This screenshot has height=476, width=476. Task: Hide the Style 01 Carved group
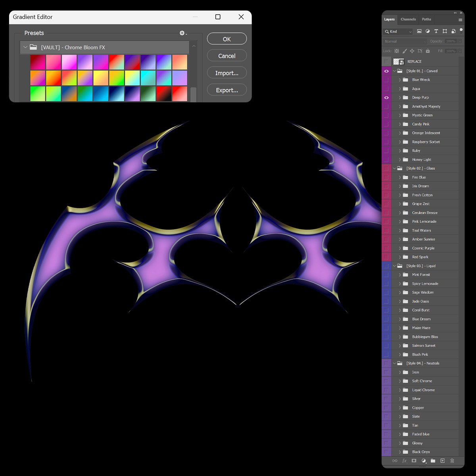[386, 71]
